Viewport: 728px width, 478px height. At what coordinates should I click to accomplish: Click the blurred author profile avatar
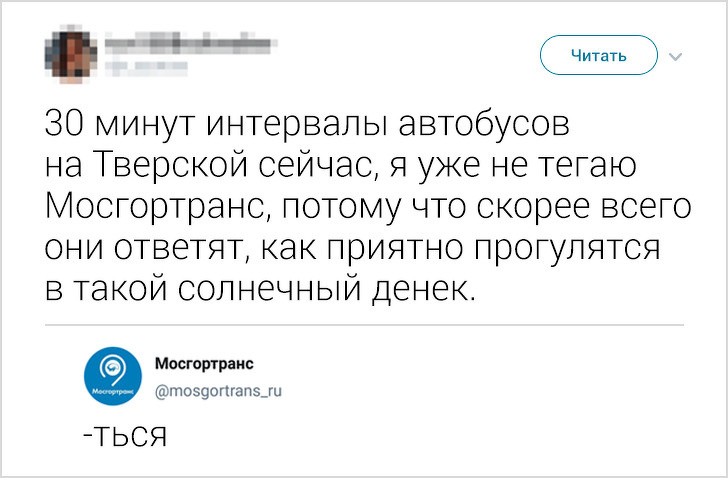[x=71, y=55]
